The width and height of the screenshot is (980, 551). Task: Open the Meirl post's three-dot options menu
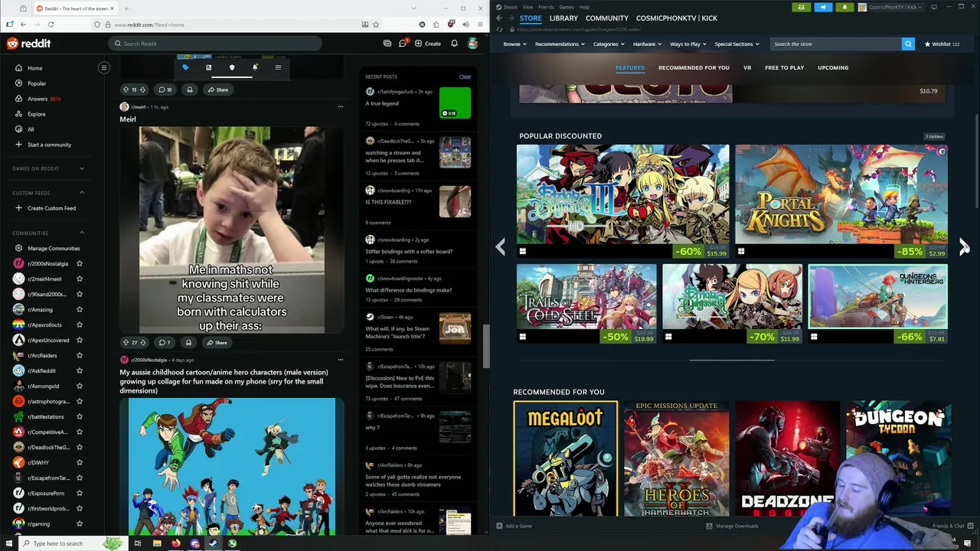click(341, 107)
